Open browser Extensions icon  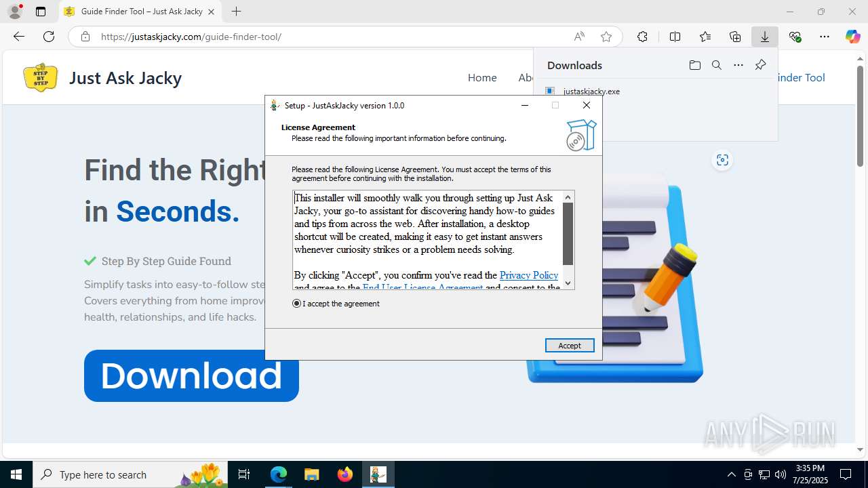[x=642, y=37]
